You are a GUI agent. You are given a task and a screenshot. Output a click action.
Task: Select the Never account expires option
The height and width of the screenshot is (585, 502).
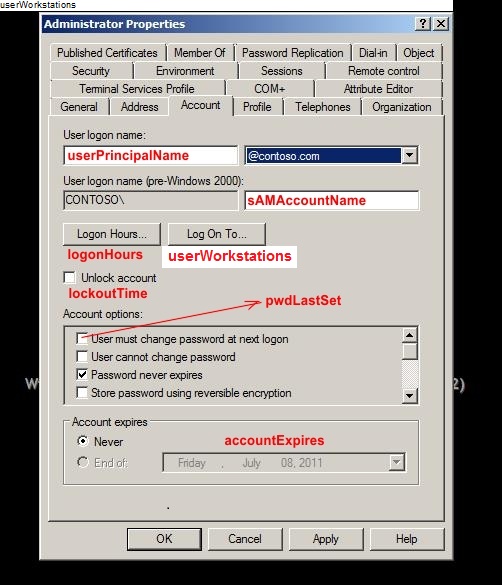82,441
